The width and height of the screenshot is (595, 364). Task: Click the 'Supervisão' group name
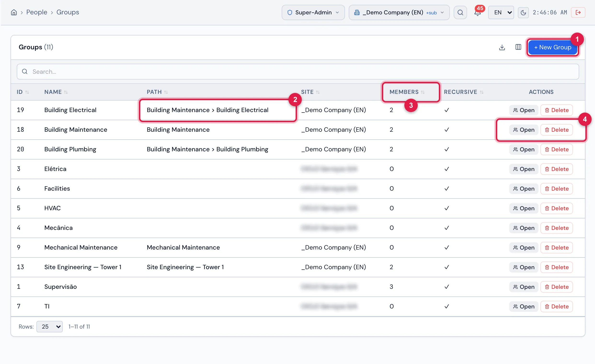60,287
